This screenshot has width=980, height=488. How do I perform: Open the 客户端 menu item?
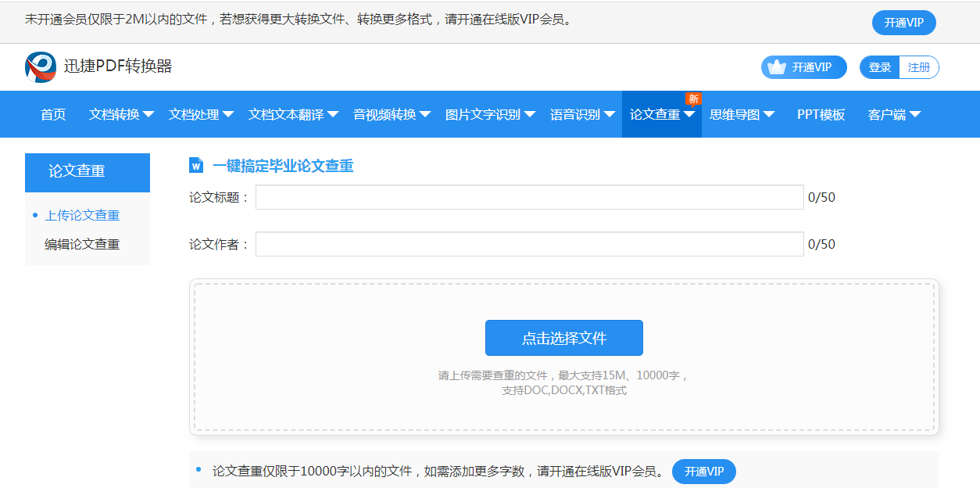tap(887, 114)
